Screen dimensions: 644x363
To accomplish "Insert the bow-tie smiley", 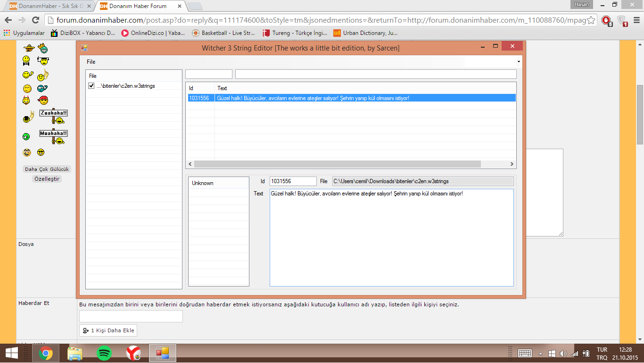I will click(27, 60).
